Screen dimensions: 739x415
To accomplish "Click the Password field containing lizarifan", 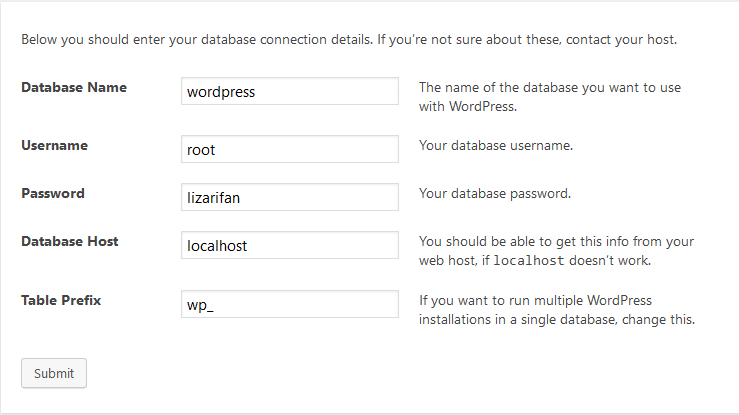I will pos(290,198).
